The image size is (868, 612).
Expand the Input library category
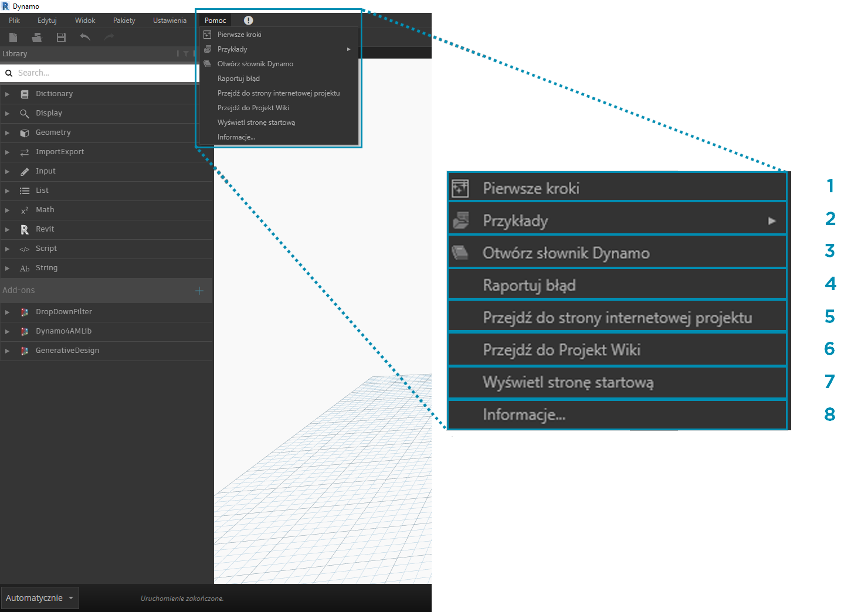pyautogui.click(x=7, y=171)
